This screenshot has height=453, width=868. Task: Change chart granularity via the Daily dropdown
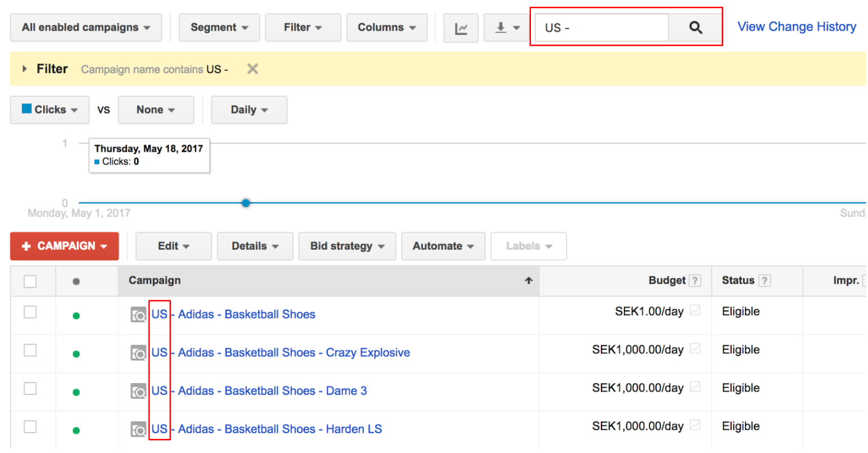click(x=249, y=110)
